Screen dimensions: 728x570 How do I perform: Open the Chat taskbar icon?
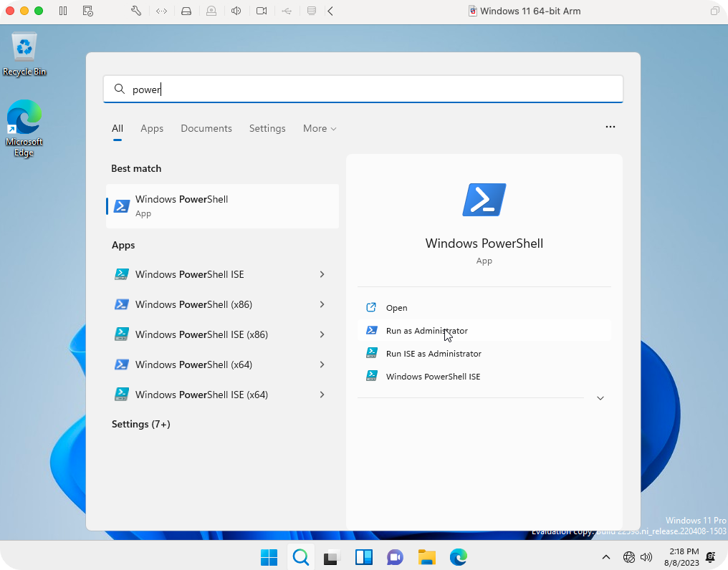pyautogui.click(x=395, y=557)
